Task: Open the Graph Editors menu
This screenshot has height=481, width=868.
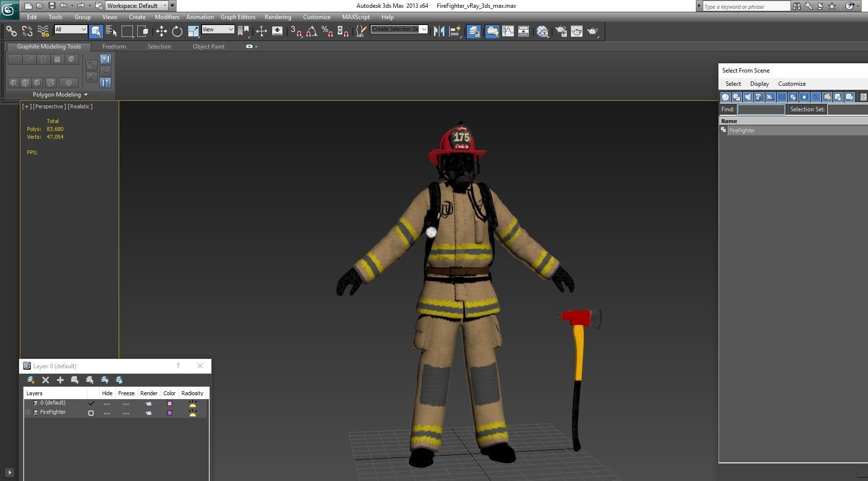Action: tap(238, 17)
